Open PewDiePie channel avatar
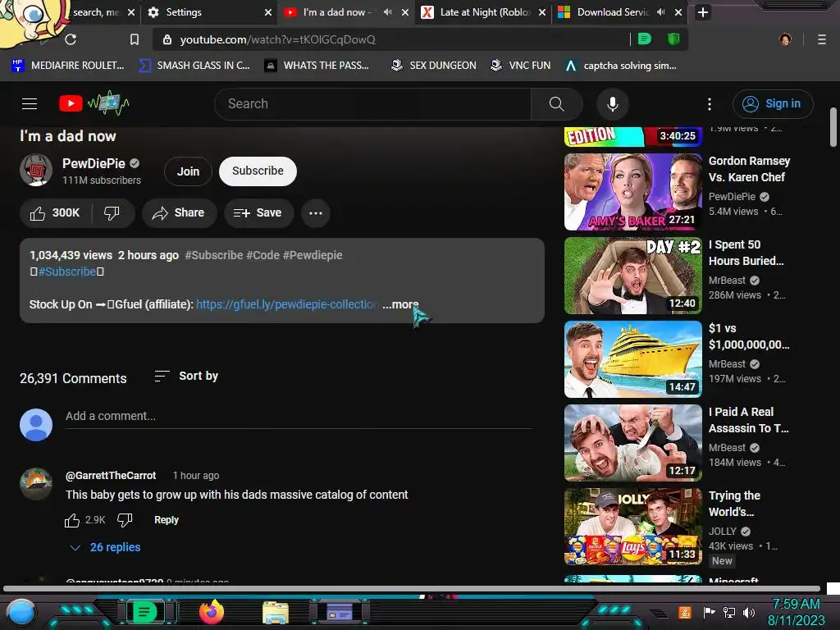This screenshot has height=630, width=840. (x=36, y=171)
